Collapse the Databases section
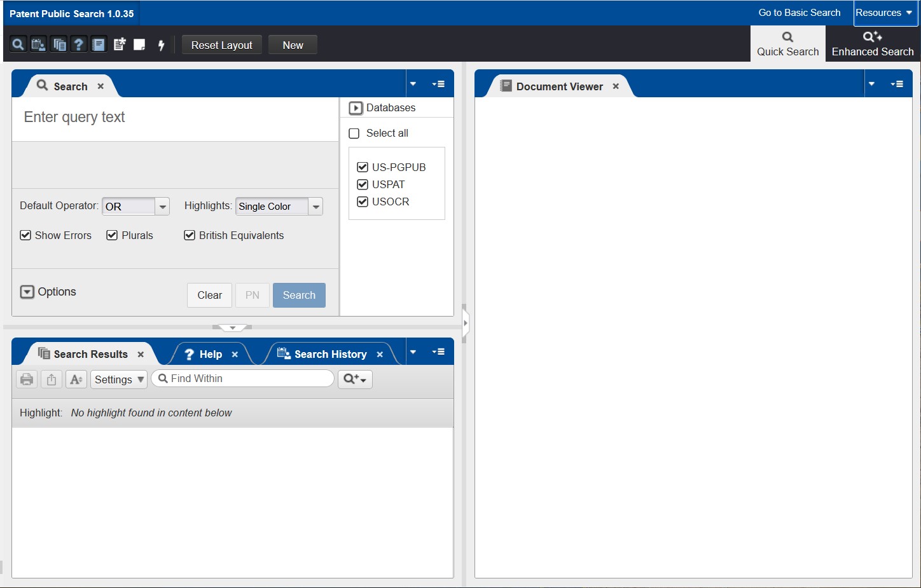Image resolution: width=921 pixels, height=588 pixels. coord(356,108)
